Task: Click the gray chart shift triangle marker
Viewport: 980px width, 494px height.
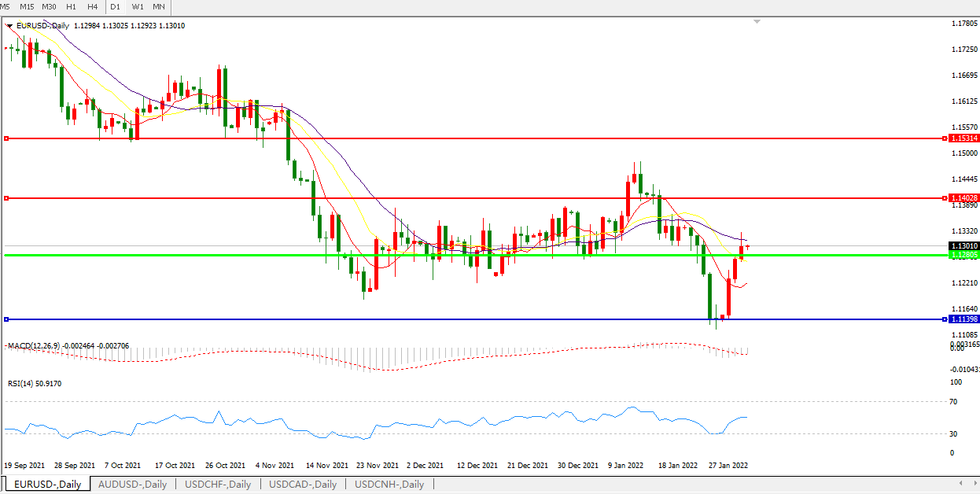Action: point(757,22)
